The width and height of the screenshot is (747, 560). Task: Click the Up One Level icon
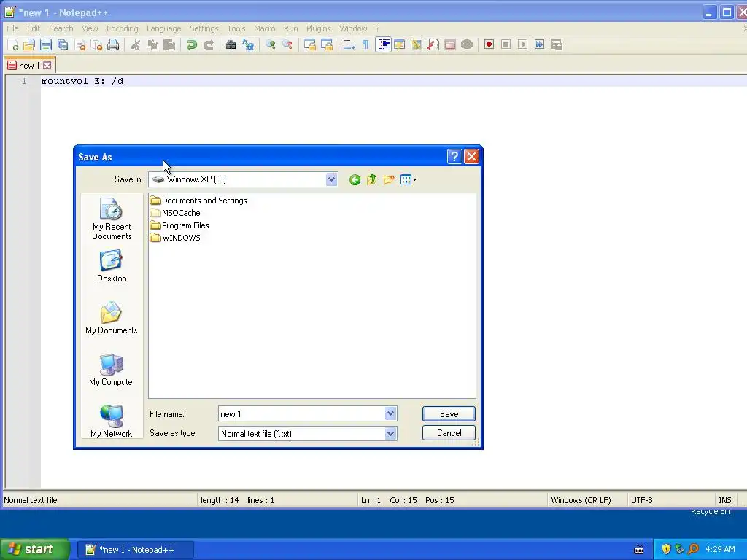tap(371, 179)
